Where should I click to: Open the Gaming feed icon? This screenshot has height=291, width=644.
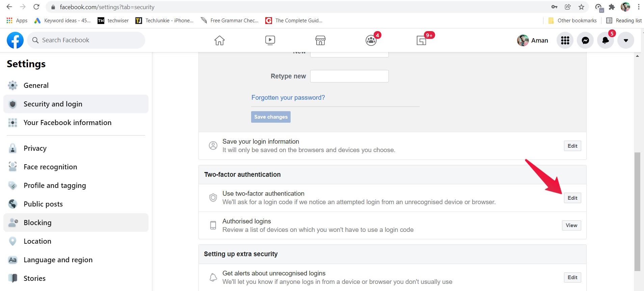[422, 40]
